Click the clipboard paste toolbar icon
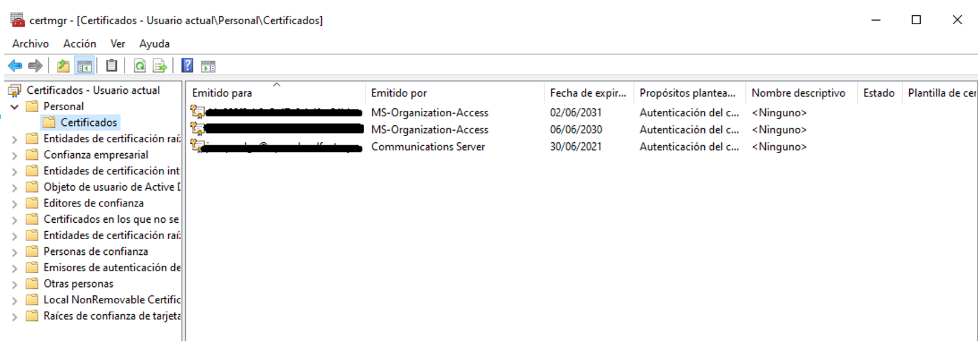Image resolution: width=980 pixels, height=342 pixels. coord(111,66)
